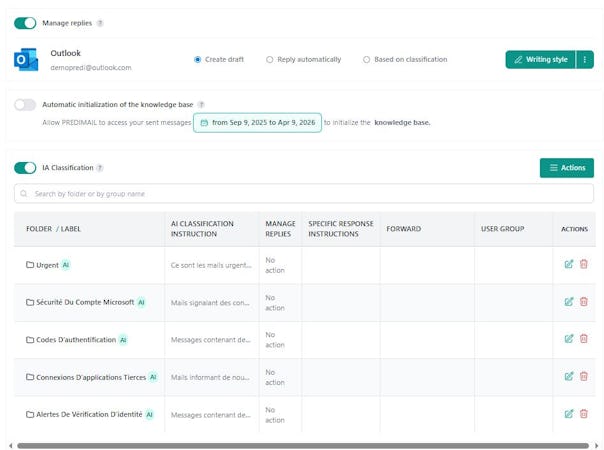The height and width of the screenshot is (450, 604).
Task: Select the Reply automatically option
Action: 270,60
